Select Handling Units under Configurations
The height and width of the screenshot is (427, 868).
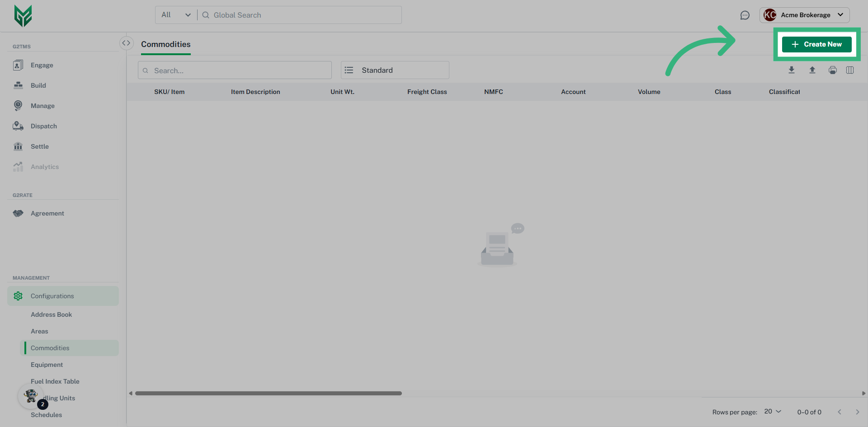point(59,398)
